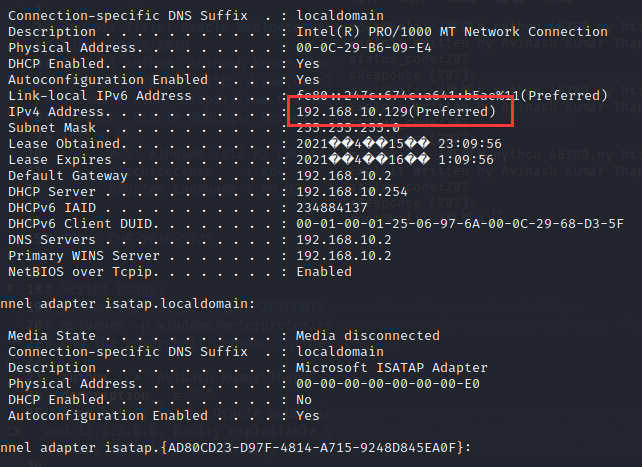The height and width of the screenshot is (467, 642).
Task: Click the Microsoft ISATAP Adapter description
Action: 392,368
